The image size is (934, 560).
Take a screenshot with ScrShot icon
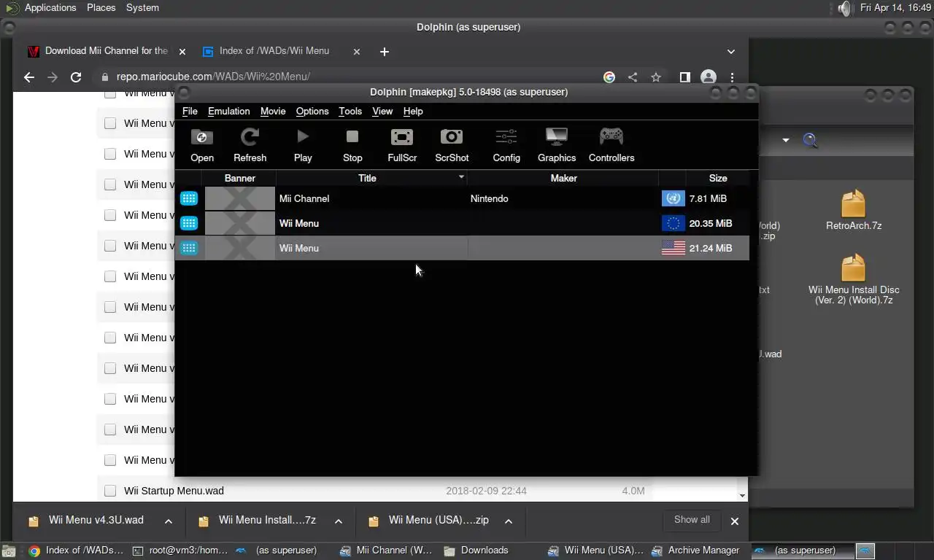(452, 145)
